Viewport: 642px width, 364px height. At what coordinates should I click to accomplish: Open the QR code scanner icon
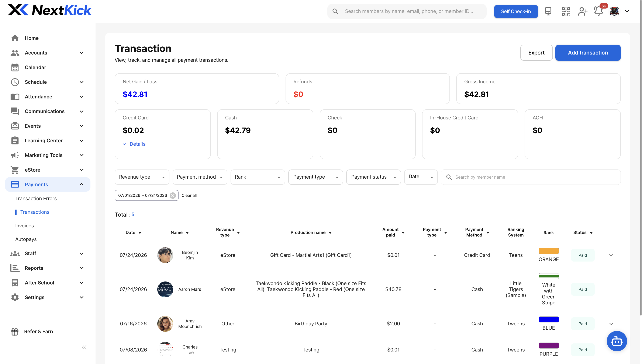(566, 11)
